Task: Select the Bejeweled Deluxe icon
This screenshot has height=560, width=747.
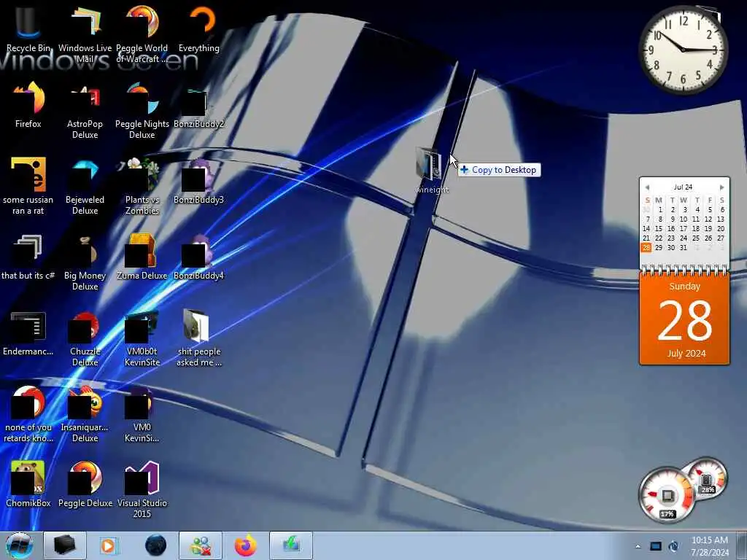Action: [85, 186]
